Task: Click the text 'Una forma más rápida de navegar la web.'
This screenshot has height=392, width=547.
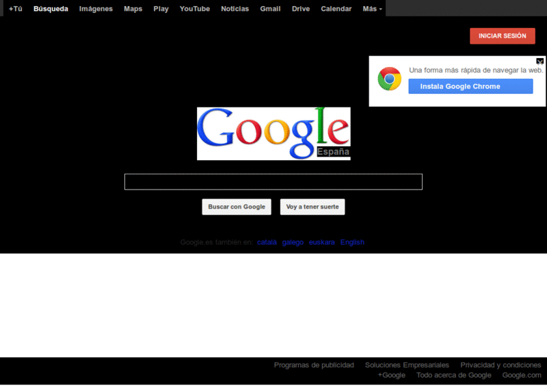Action: coord(476,70)
